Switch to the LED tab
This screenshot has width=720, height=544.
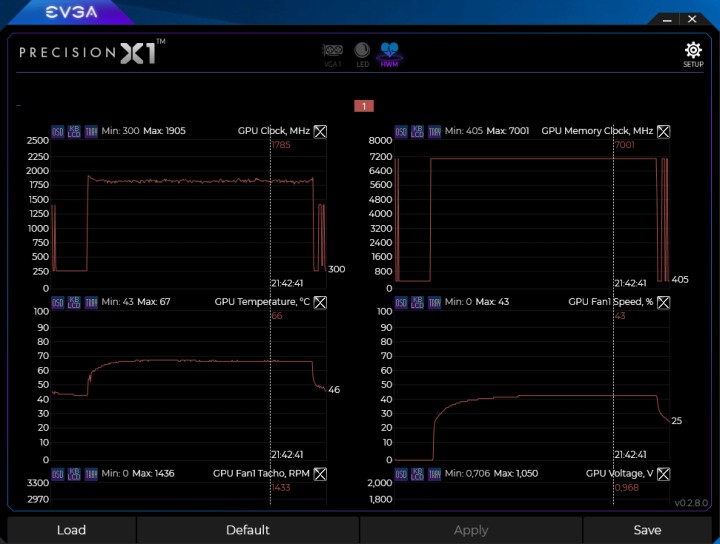(x=362, y=55)
